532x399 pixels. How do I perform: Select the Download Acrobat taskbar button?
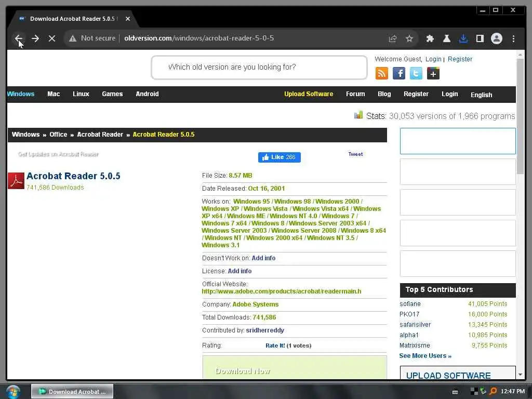(72, 392)
